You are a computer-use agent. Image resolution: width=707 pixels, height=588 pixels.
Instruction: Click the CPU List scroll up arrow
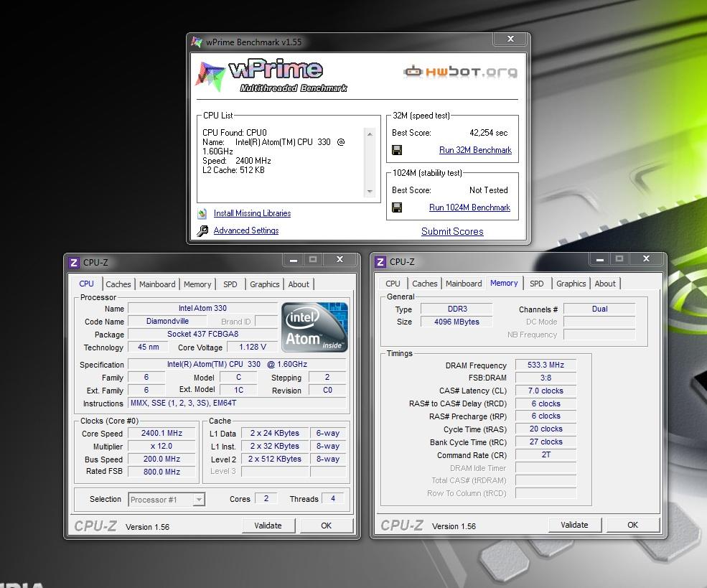[x=370, y=134]
